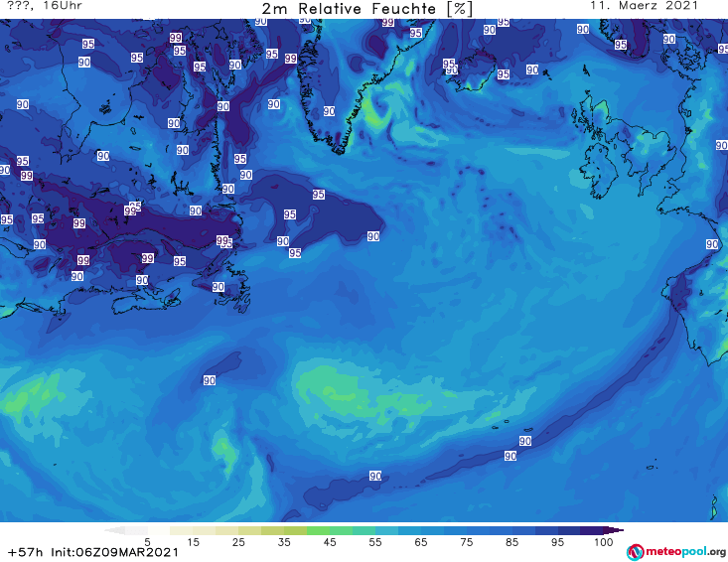This screenshot has height=562, width=728.
Task: Pick the olive-yellow legend swatch above 35
Action: pyautogui.click(x=272, y=530)
